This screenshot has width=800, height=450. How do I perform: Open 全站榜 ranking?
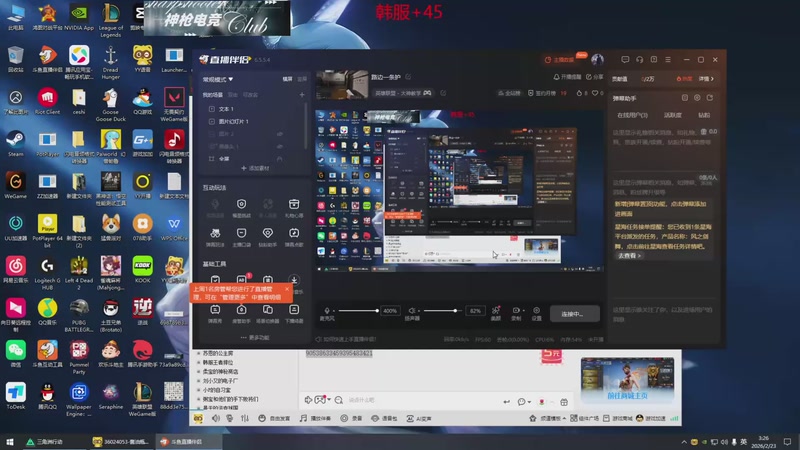[509, 93]
